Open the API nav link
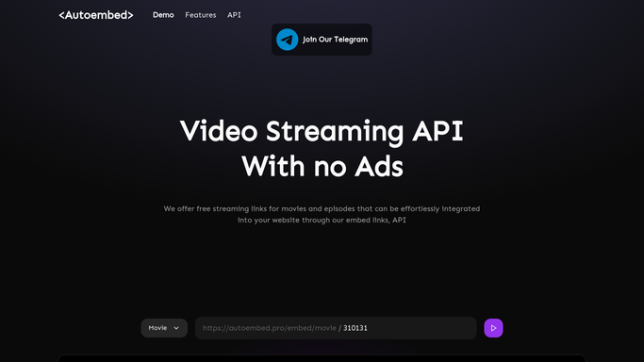Screen dimensions: 644x362 234,15
